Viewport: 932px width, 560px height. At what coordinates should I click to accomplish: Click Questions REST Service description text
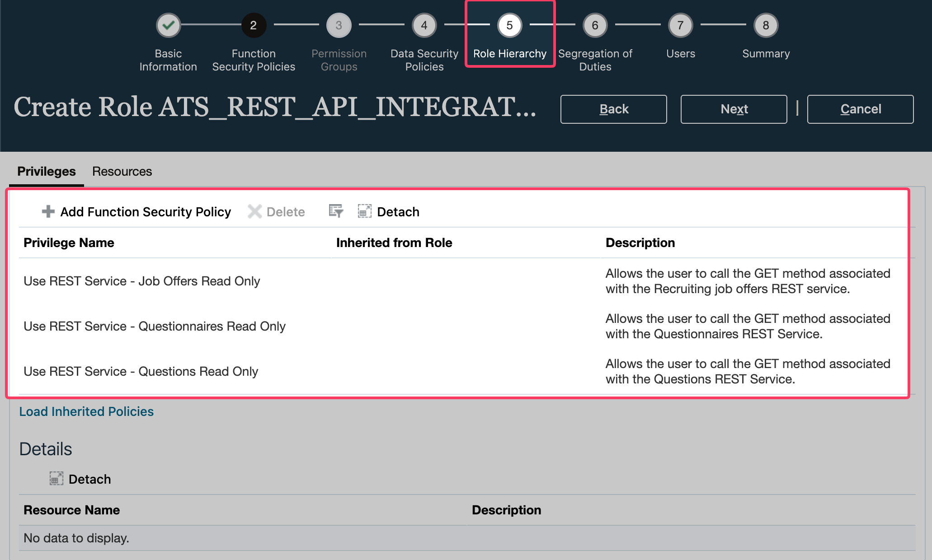748,371
